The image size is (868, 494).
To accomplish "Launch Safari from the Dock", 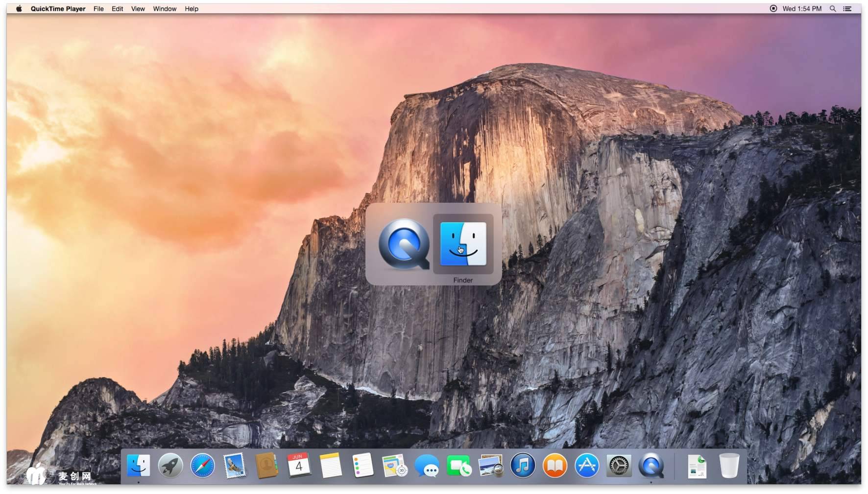I will click(x=202, y=466).
